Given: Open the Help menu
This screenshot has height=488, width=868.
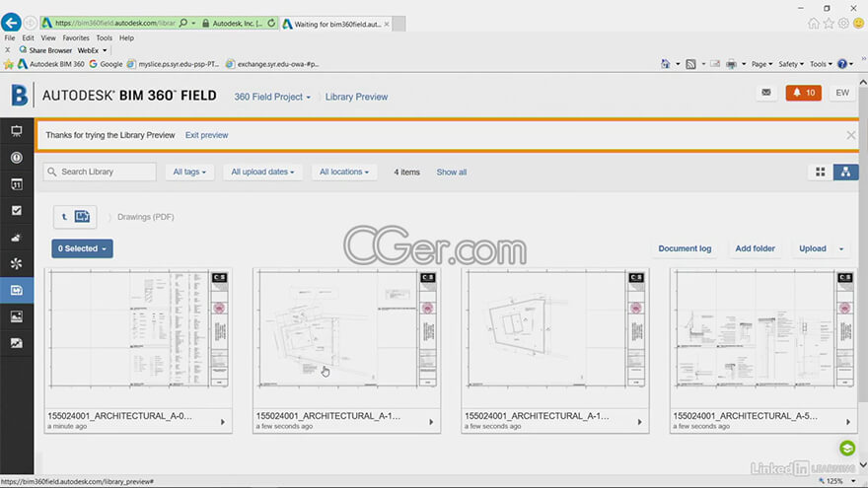Looking at the screenshot, I should click(x=126, y=38).
